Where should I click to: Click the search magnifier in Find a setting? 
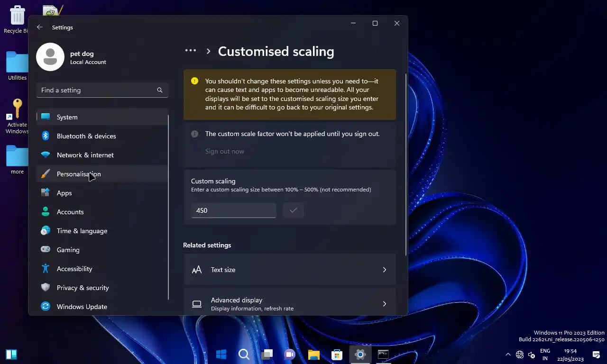tap(160, 90)
